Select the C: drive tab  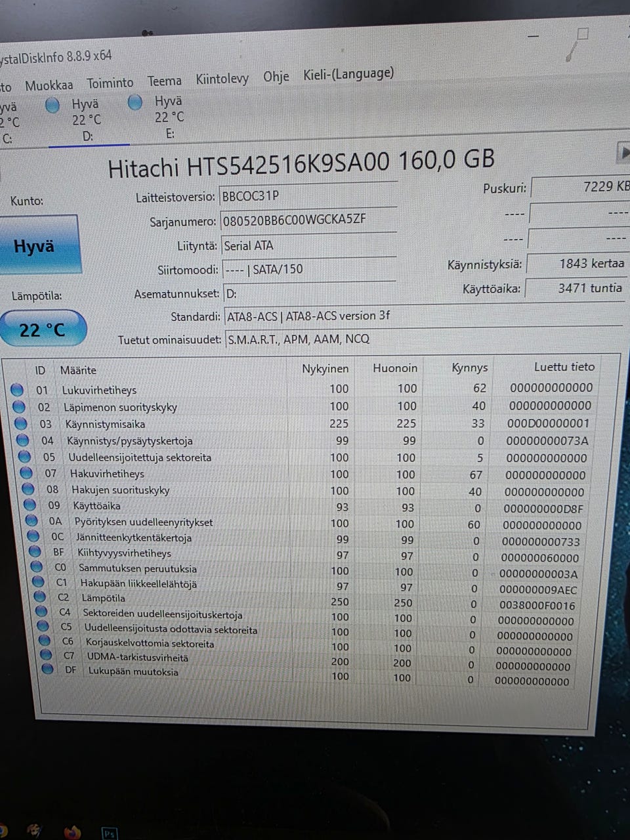[10, 123]
